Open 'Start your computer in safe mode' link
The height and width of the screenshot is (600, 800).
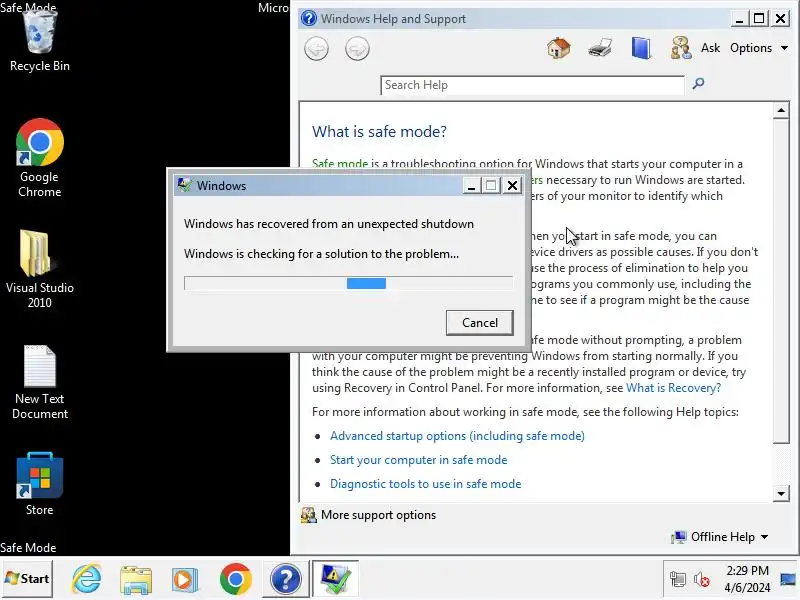(x=418, y=460)
